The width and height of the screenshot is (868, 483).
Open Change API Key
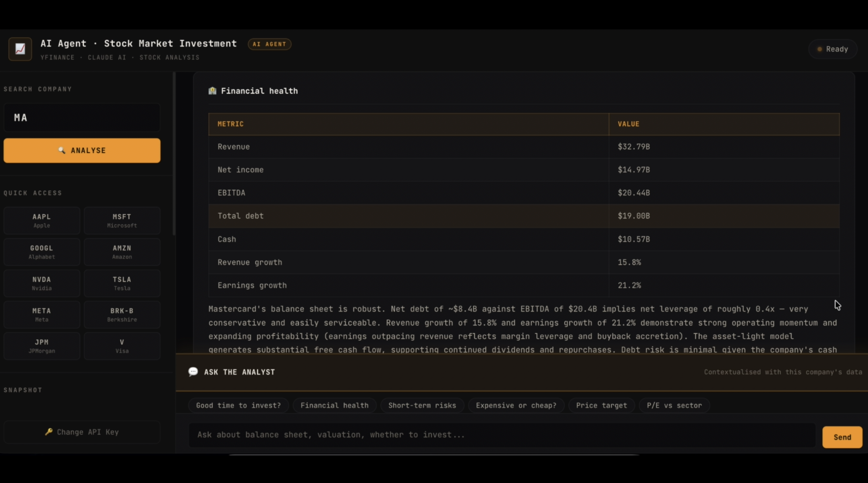(x=82, y=432)
